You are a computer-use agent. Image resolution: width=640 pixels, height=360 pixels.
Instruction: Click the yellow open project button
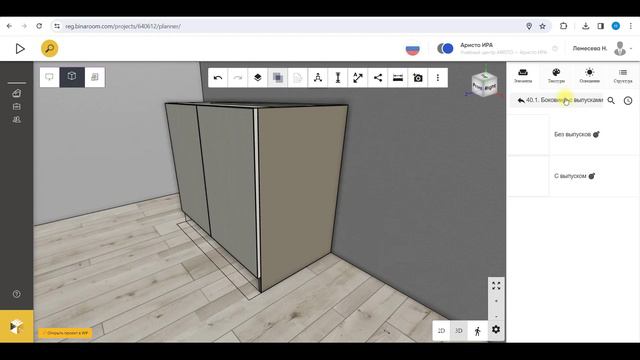tap(66, 333)
